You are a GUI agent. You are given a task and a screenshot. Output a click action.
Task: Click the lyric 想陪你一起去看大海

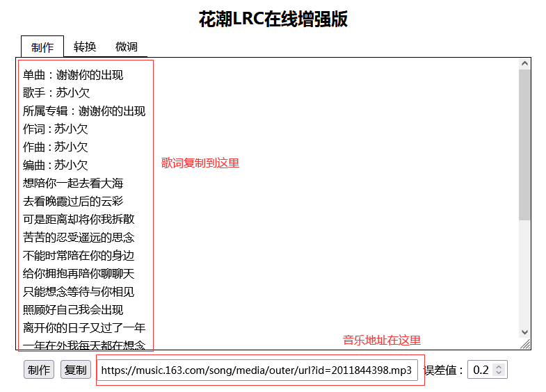tap(73, 183)
